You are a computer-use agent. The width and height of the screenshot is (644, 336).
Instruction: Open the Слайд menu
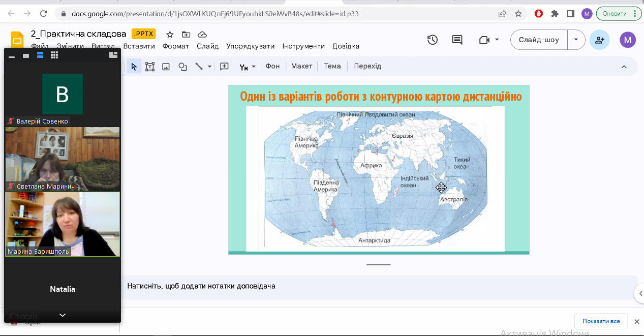click(207, 46)
